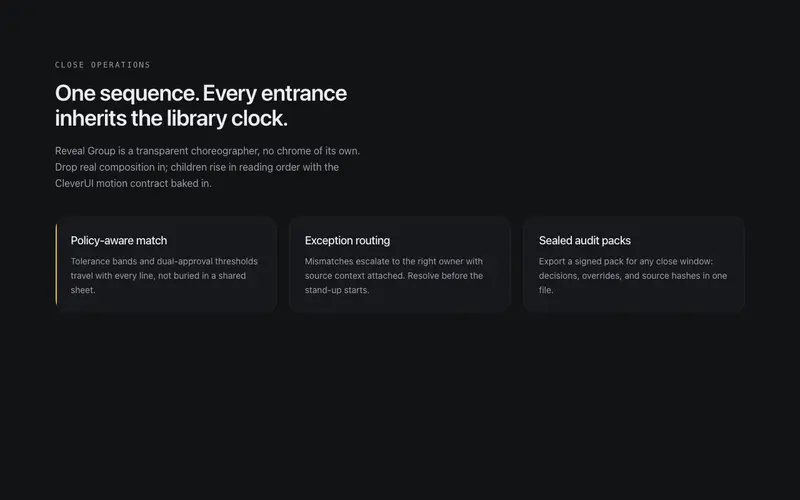Click the word 'sheet.' in Policy-aware card

pos(83,290)
